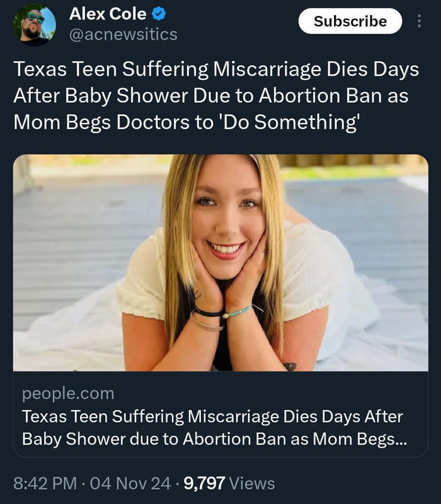
Task: Click the 9,797 view count
Action: pyautogui.click(x=203, y=483)
